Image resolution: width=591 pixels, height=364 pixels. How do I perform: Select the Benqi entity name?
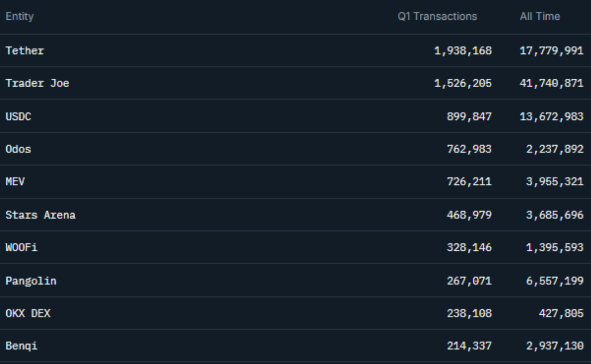pos(21,347)
